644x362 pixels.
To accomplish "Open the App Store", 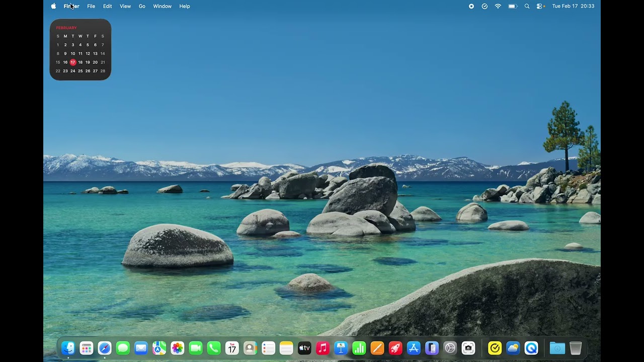I will (x=414, y=348).
